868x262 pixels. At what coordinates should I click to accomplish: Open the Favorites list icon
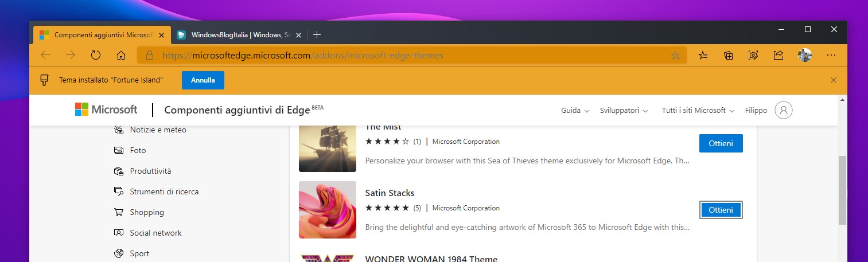pyautogui.click(x=703, y=56)
